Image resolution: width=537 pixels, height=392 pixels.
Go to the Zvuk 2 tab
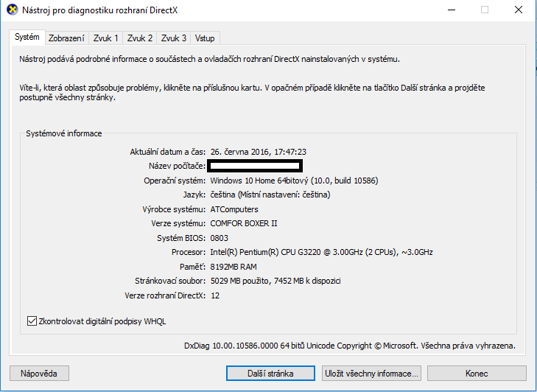(x=140, y=38)
